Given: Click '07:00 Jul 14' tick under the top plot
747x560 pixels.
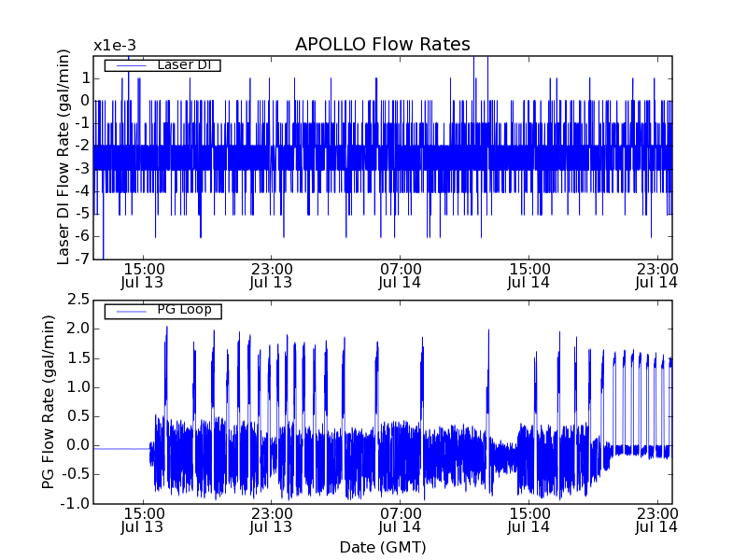Looking at the screenshot, I should [x=401, y=274].
